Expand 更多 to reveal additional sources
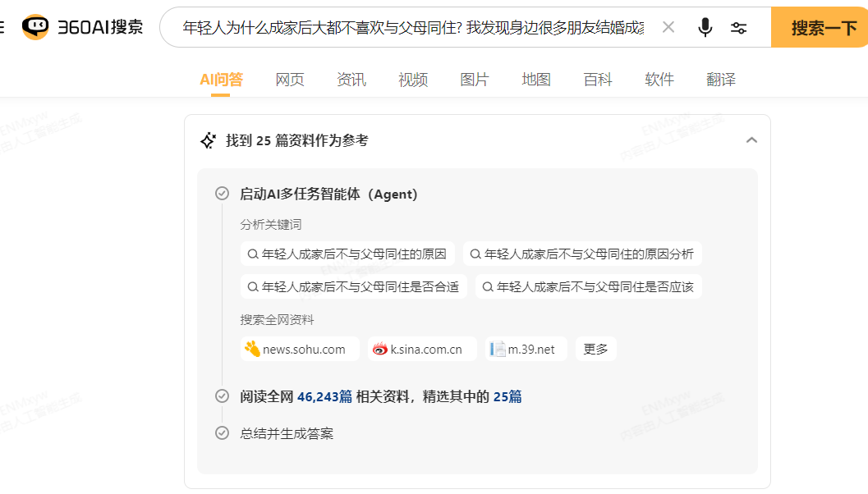Image resolution: width=868 pixels, height=494 pixels. 595,349
